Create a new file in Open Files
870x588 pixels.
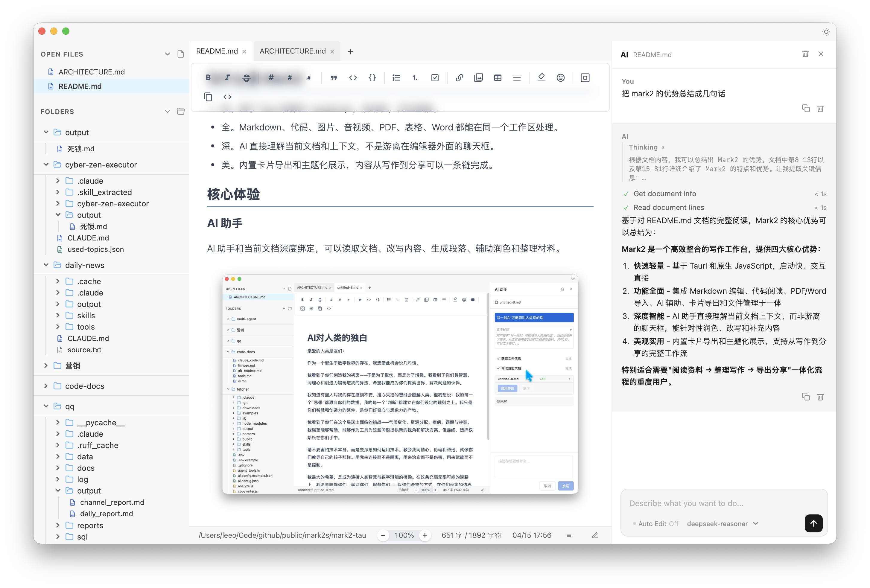(x=180, y=54)
